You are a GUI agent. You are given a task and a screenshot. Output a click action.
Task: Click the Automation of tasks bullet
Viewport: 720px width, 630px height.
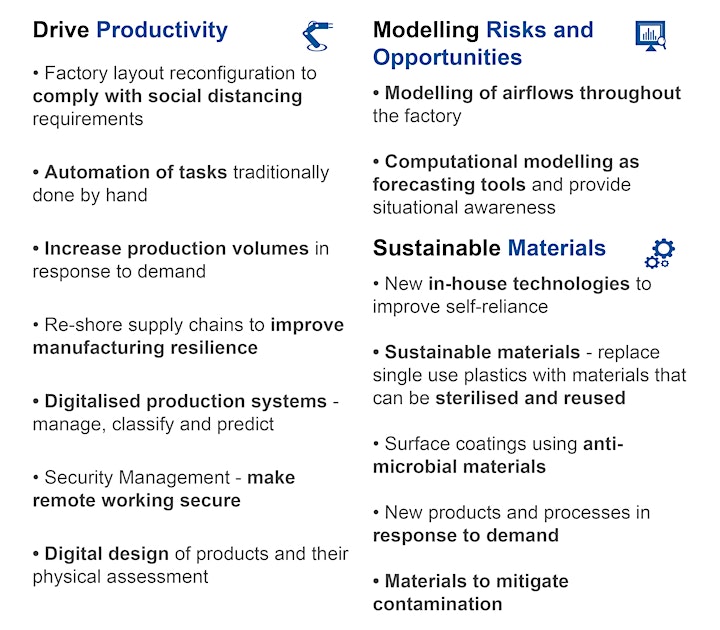tap(181, 184)
